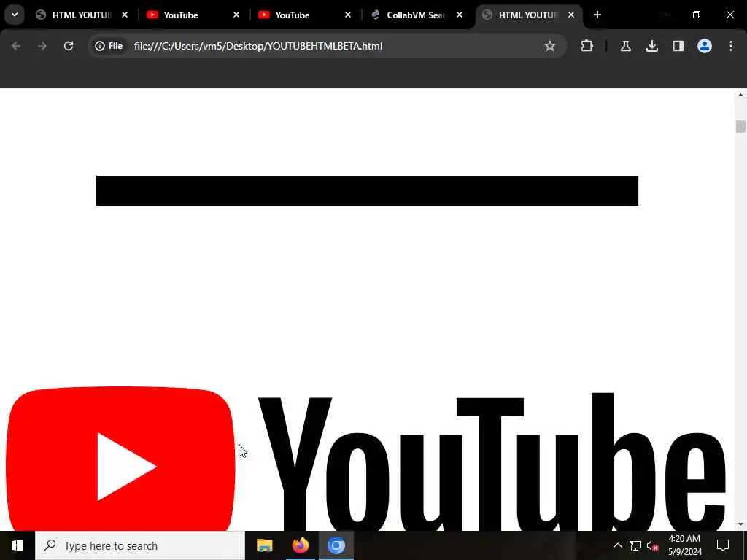
Task: Open network status tray icon
Action: coord(635,545)
